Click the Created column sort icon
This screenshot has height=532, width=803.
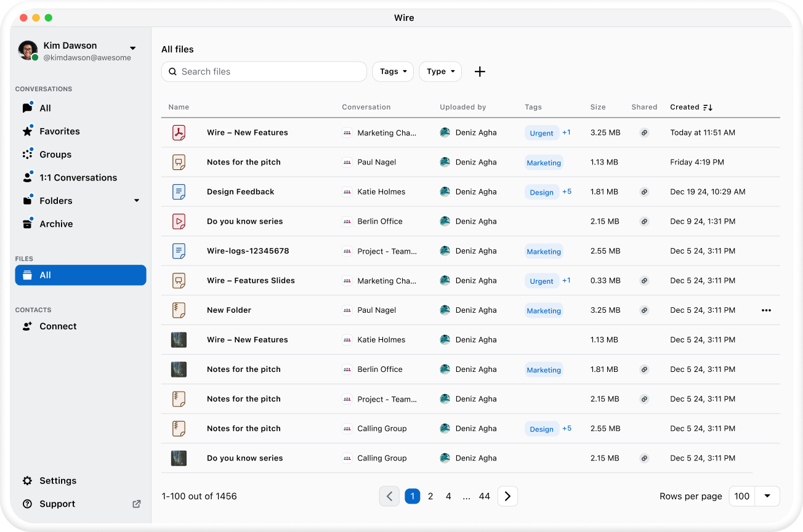click(x=708, y=107)
